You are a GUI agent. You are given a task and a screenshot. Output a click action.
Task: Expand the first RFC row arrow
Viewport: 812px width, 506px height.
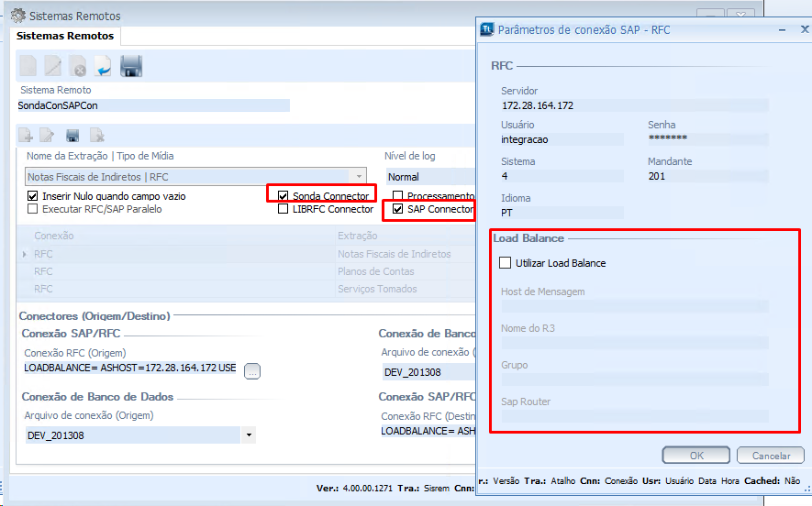[x=26, y=254]
